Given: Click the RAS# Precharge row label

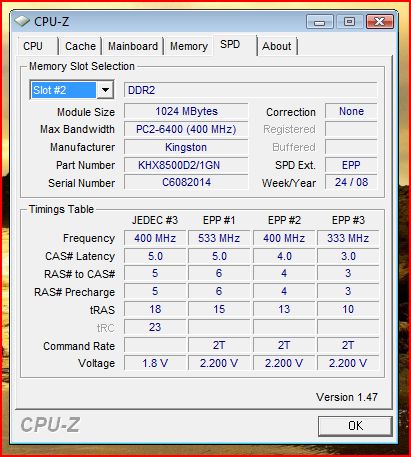Looking at the screenshot, I should click(74, 292).
